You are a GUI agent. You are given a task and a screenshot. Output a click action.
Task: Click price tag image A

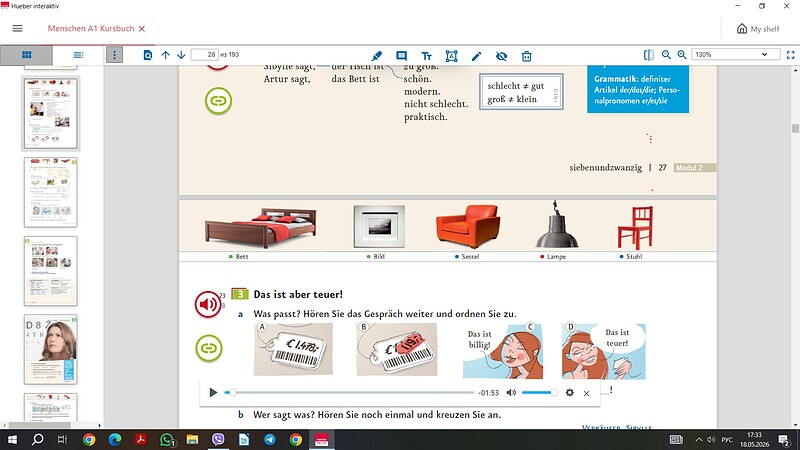coord(293,349)
